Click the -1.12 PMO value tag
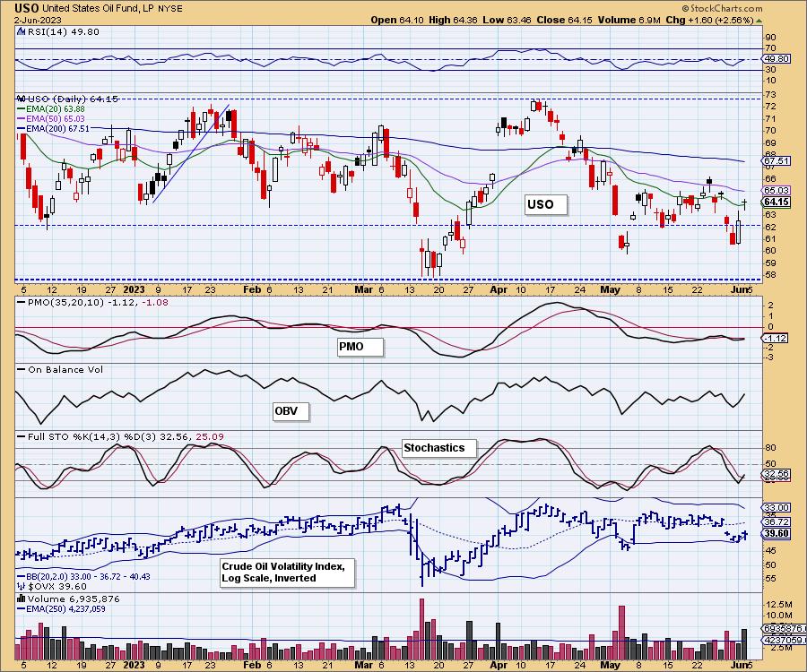This screenshot has height=672, width=807. pos(775,338)
